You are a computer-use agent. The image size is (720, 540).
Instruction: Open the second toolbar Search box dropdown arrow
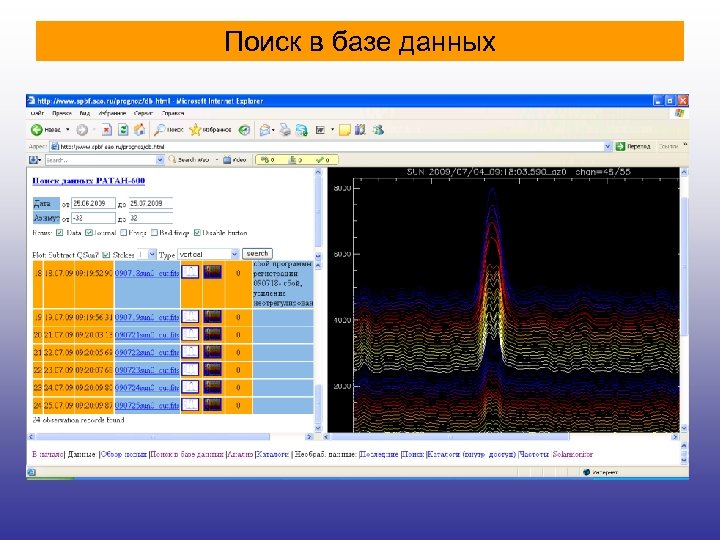click(160, 160)
